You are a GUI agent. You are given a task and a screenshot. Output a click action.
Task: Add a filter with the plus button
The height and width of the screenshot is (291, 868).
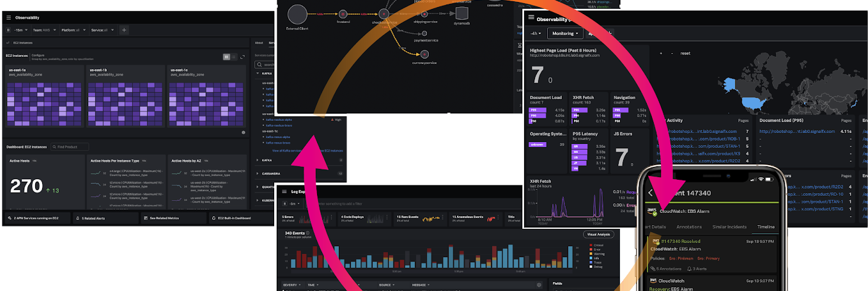click(x=124, y=30)
